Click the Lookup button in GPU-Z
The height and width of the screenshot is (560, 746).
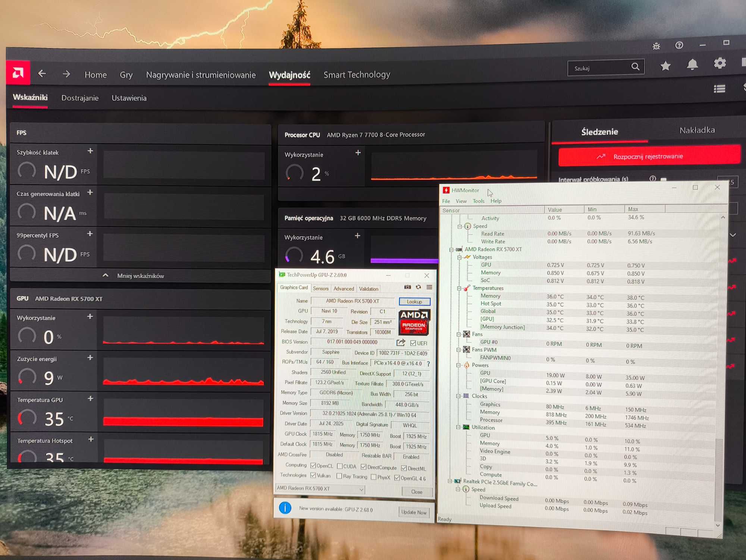414,302
